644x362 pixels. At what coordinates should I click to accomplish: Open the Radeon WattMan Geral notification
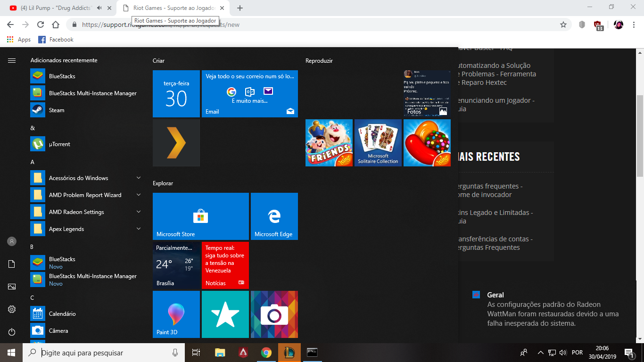(x=551, y=309)
